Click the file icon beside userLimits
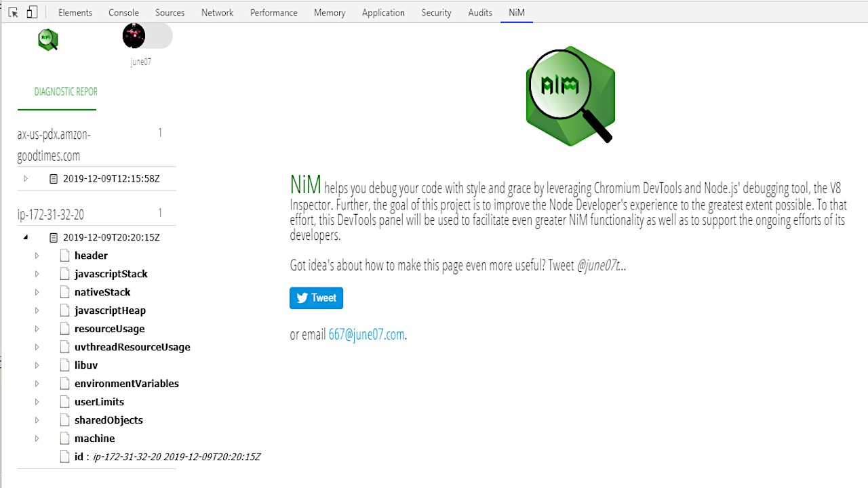This screenshot has width=868, height=488. coord(65,402)
